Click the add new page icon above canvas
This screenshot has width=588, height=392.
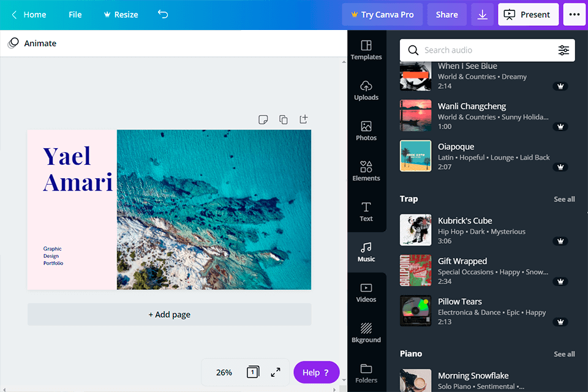[303, 119]
